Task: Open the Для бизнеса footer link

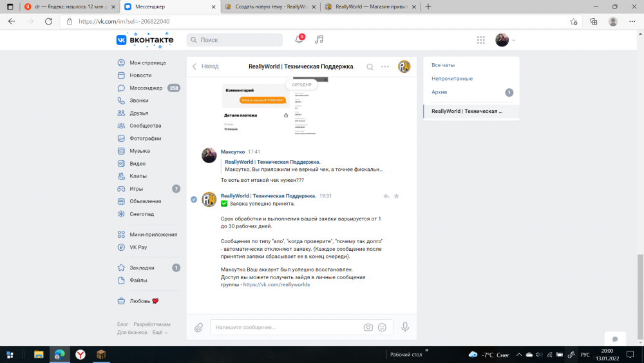Action: tap(132, 333)
